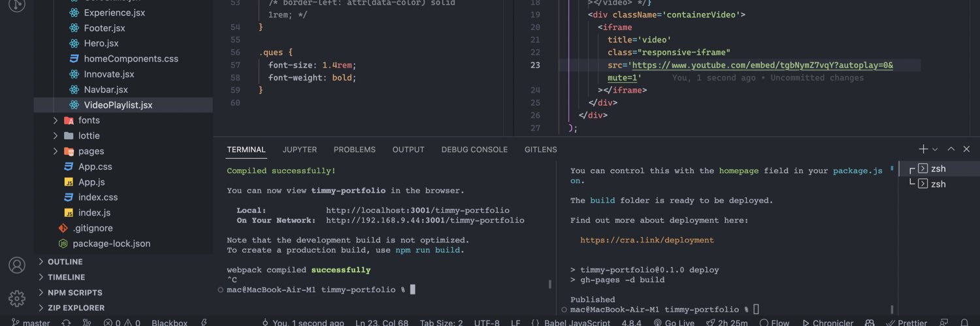Open the Innovate.jsx file

(x=123, y=74)
